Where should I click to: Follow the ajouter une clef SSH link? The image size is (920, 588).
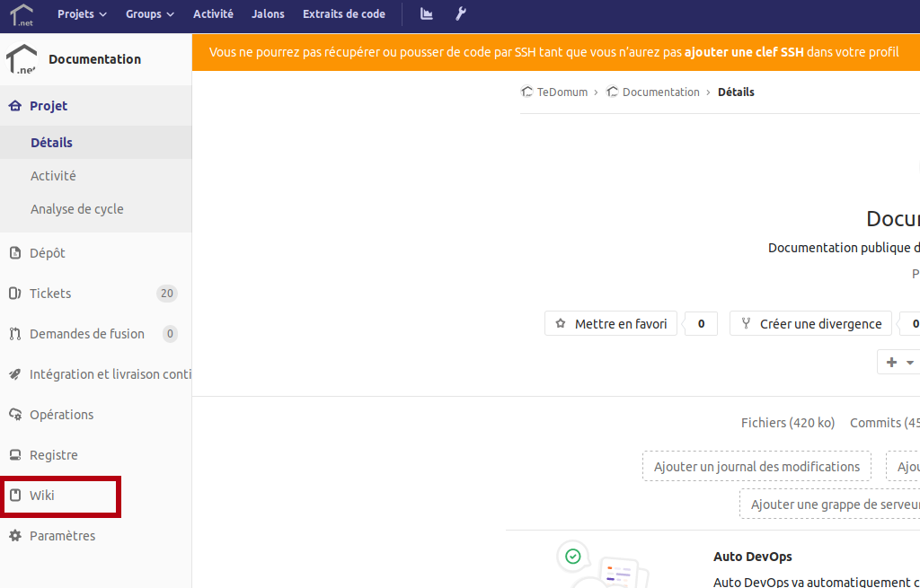pyautogui.click(x=744, y=52)
